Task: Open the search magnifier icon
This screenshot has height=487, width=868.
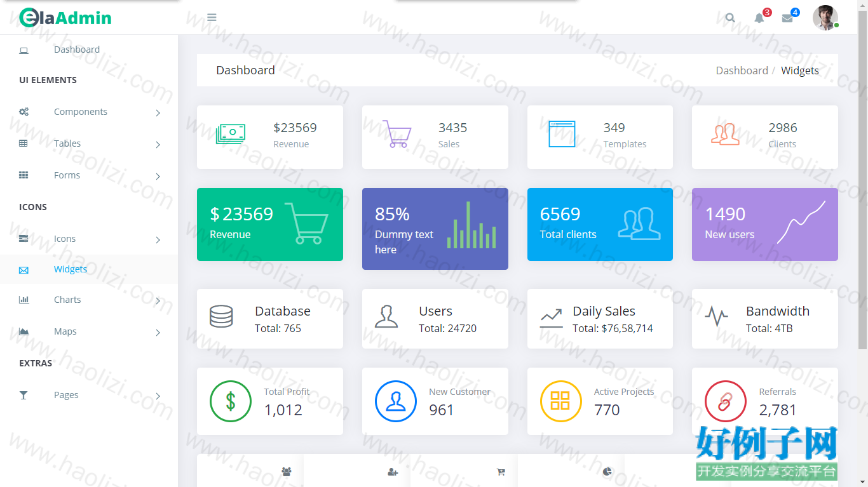Action: click(730, 18)
